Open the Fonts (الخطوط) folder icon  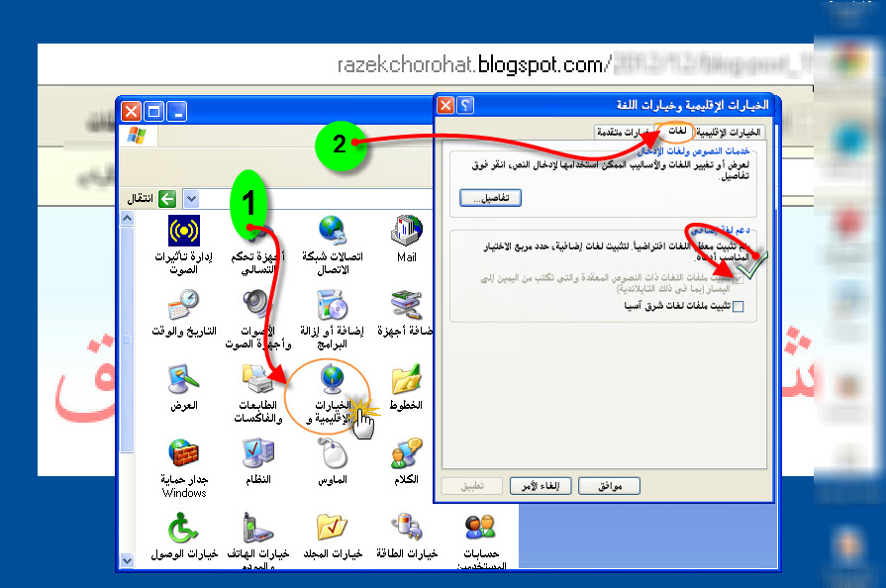(x=406, y=379)
